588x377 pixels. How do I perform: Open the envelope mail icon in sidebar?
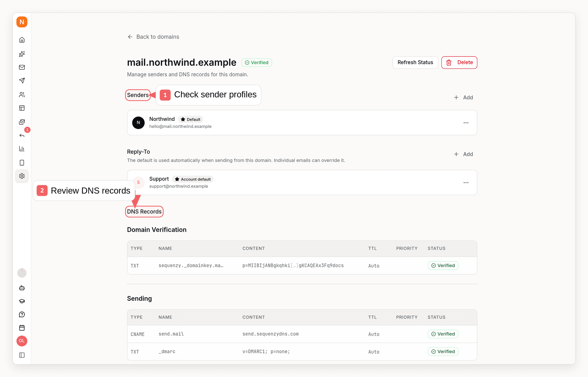pyautogui.click(x=22, y=67)
